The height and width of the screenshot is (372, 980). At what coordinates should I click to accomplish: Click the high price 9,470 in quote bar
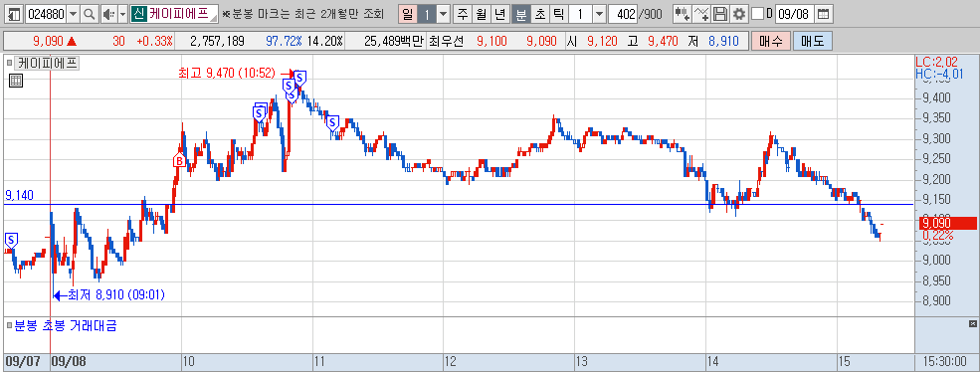[664, 41]
